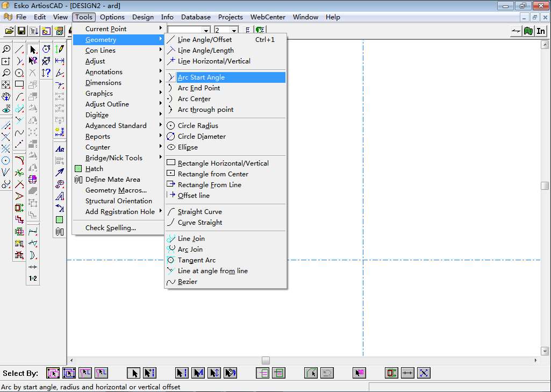Toggle the second Select By mode button
Image resolution: width=551 pixels, height=392 pixels.
(69, 373)
